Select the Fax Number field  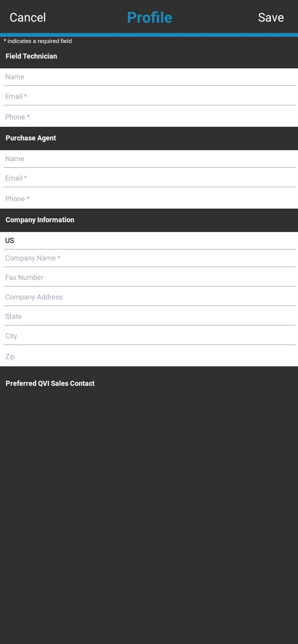tap(149, 277)
